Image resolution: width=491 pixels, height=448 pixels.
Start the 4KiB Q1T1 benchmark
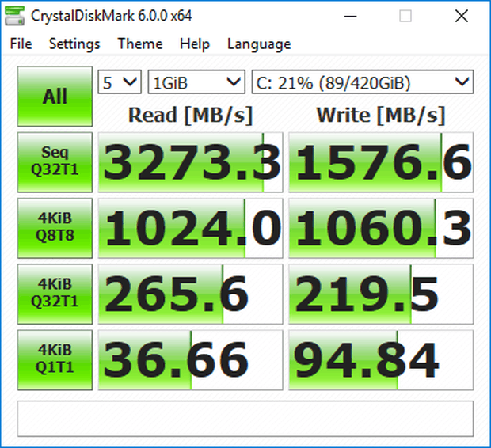(55, 360)
